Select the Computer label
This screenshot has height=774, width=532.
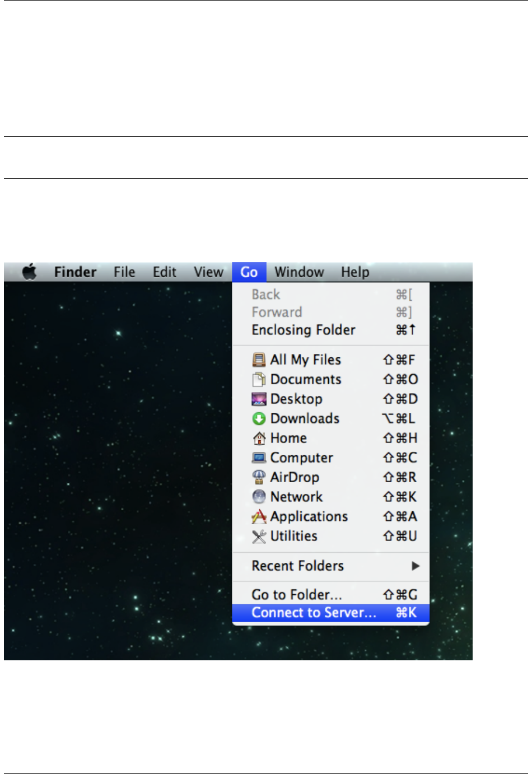[x=301, y=458]
